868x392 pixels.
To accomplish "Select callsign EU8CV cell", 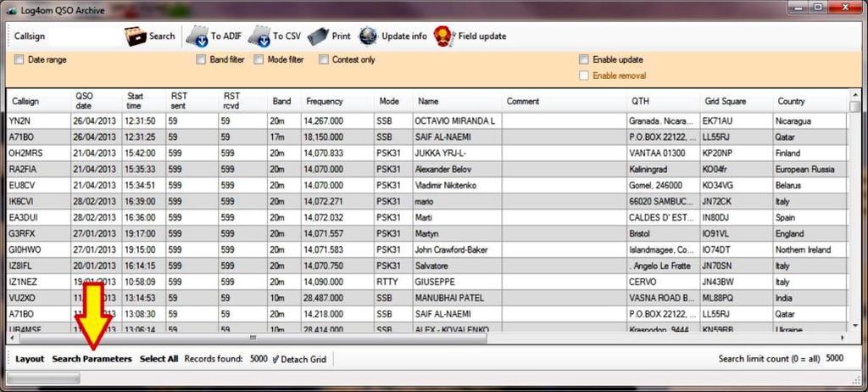I will [x=39, y=185].
